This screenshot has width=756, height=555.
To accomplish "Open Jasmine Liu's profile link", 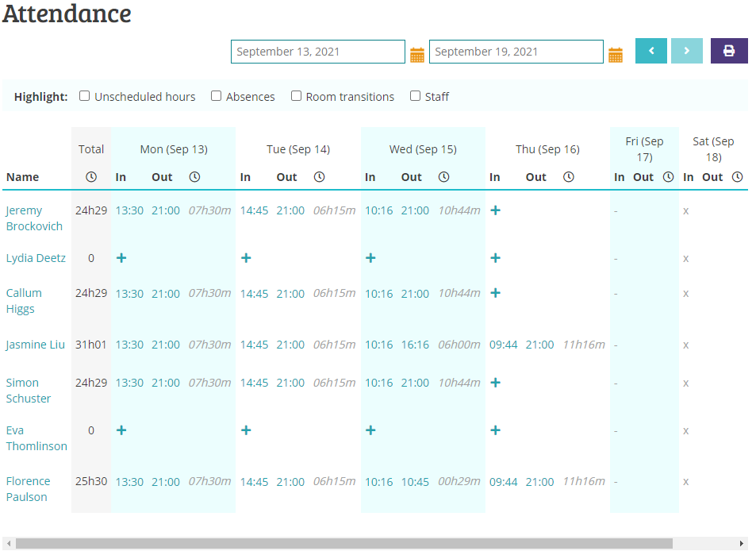I will 36,345.
